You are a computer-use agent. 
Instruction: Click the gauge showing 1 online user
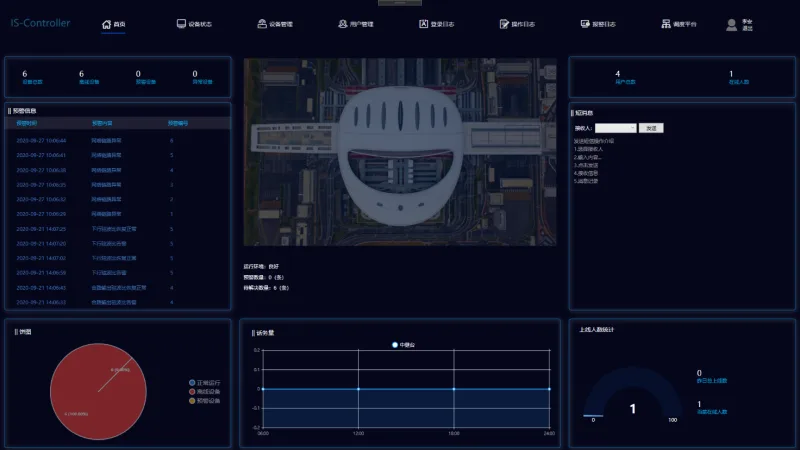633,395
